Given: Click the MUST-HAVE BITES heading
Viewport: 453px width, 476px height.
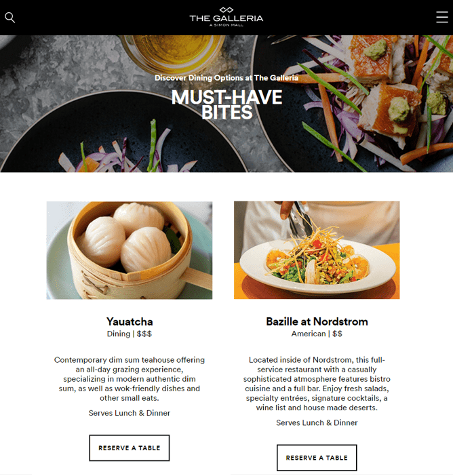Looking at the screenshot, I should tap(226, 104).
